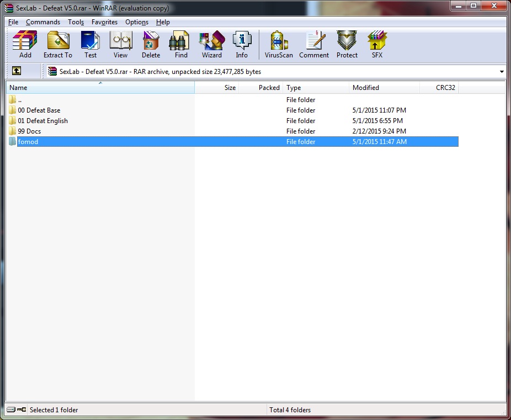Click the key password icon in status bar

point(22,410)
